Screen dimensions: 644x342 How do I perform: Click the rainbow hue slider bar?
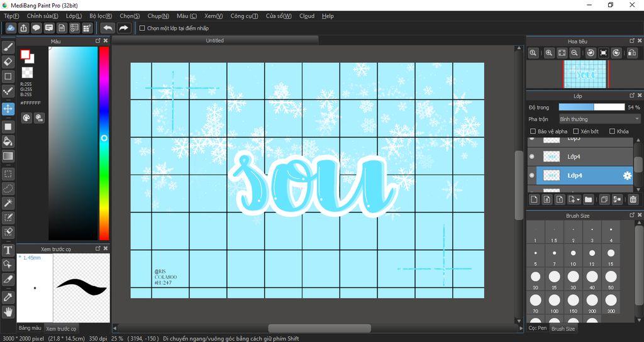point(104,143)
